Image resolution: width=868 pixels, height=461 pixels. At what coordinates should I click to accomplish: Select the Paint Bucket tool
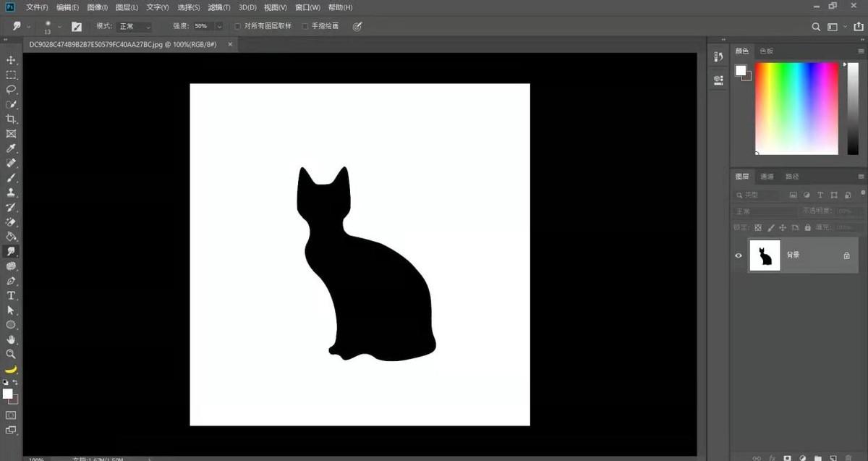coord(11,237)
